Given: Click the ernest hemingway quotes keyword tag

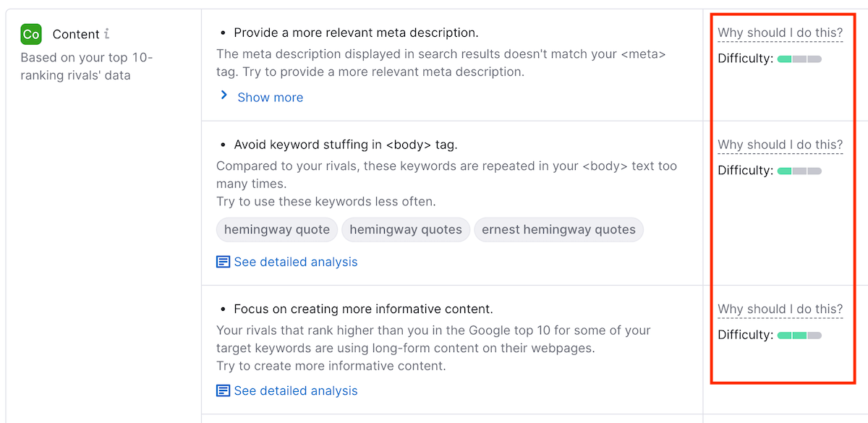Looking at the screenshot, I should tap(558, 230).
